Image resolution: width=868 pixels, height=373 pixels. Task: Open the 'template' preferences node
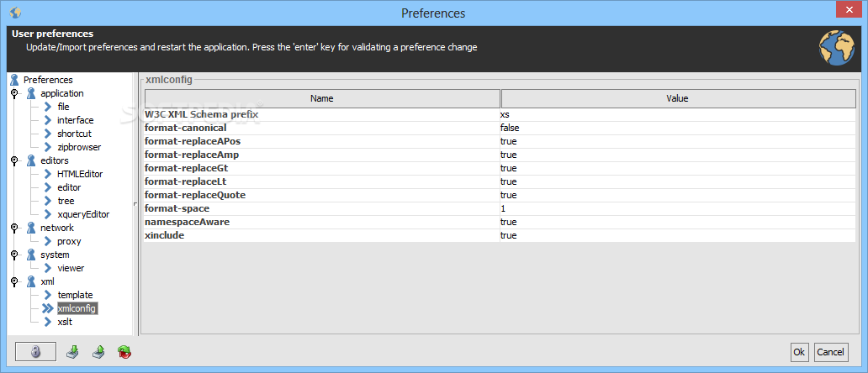pyautogui.click(x=76, y=295)
